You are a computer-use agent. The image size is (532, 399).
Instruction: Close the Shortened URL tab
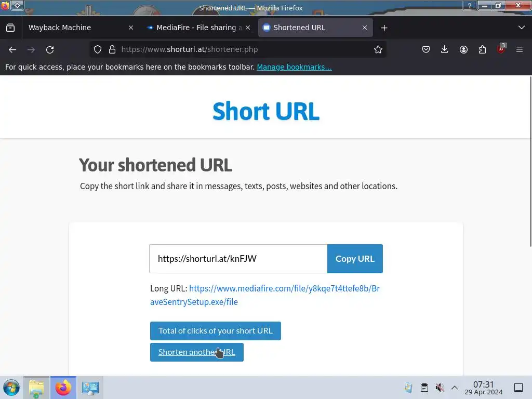[365, 28]
